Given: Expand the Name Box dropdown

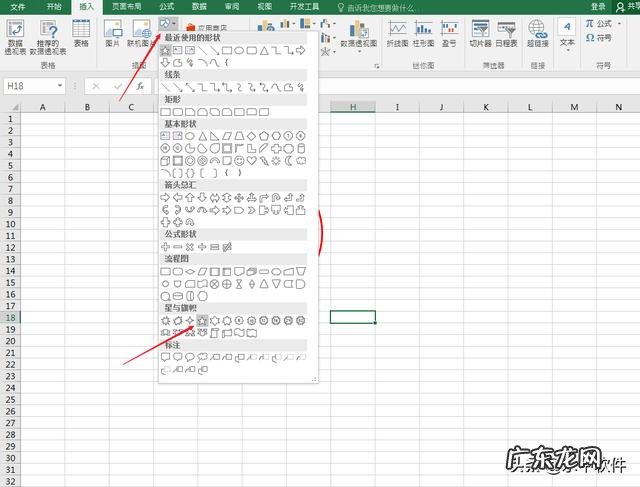Looking at the screenshot, I should [60, 86].
